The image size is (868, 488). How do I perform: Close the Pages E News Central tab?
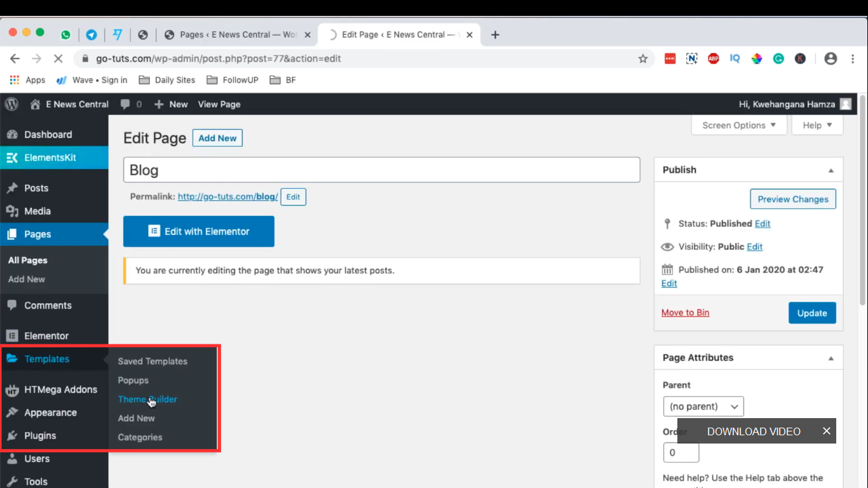click(308, 35)
